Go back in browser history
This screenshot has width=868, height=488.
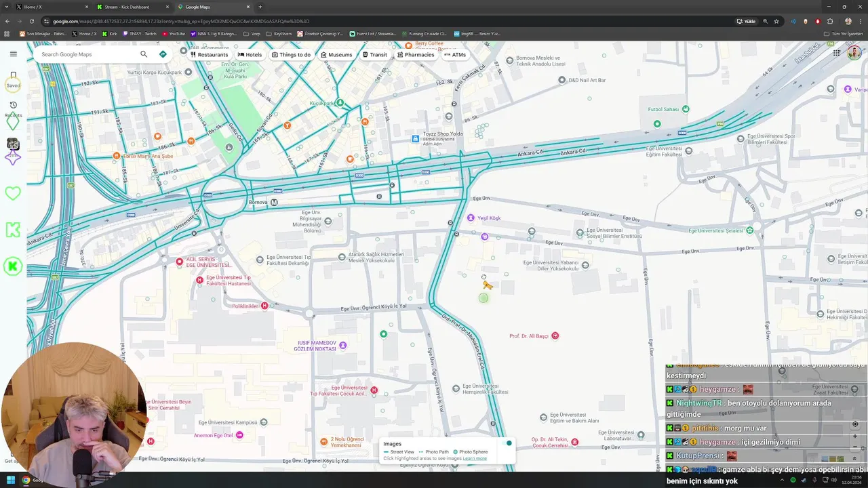(x=7, y=21)
